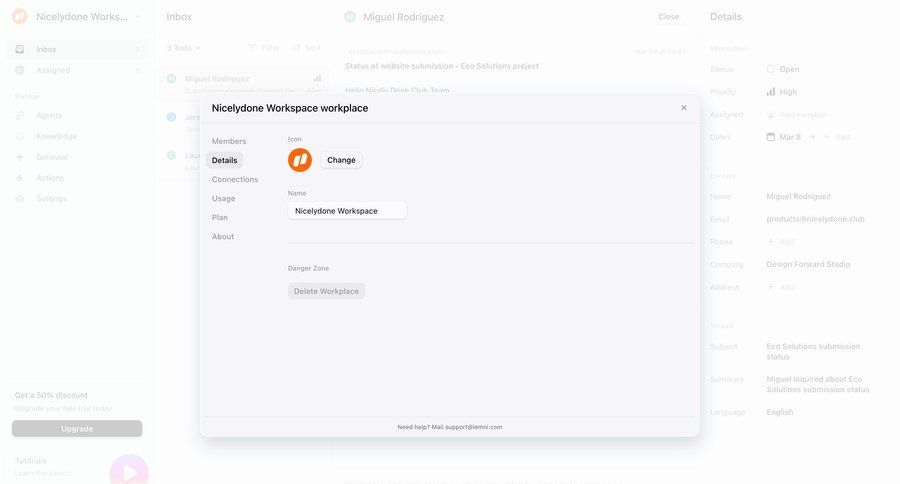Expand the 3 Todo dropdown
Viewport: 900px width, 484px height.
(183, 48)
